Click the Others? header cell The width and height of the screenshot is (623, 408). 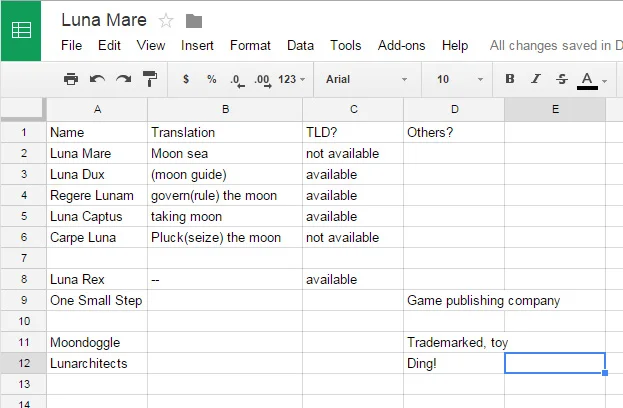pos(454,132)
